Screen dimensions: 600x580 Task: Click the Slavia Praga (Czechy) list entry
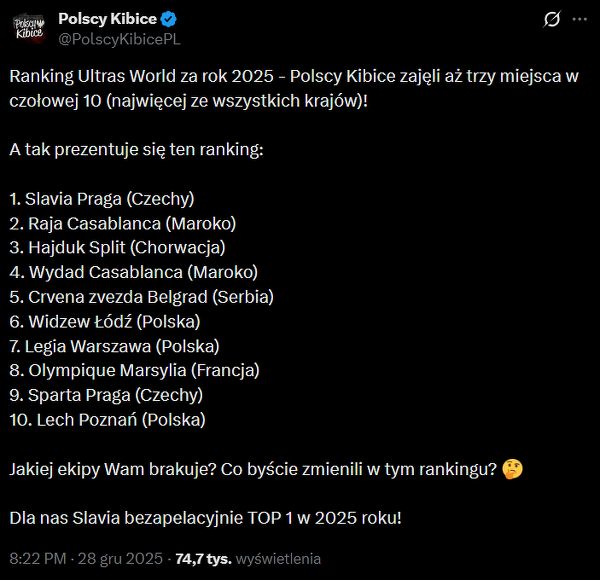(x=102, y=198)
